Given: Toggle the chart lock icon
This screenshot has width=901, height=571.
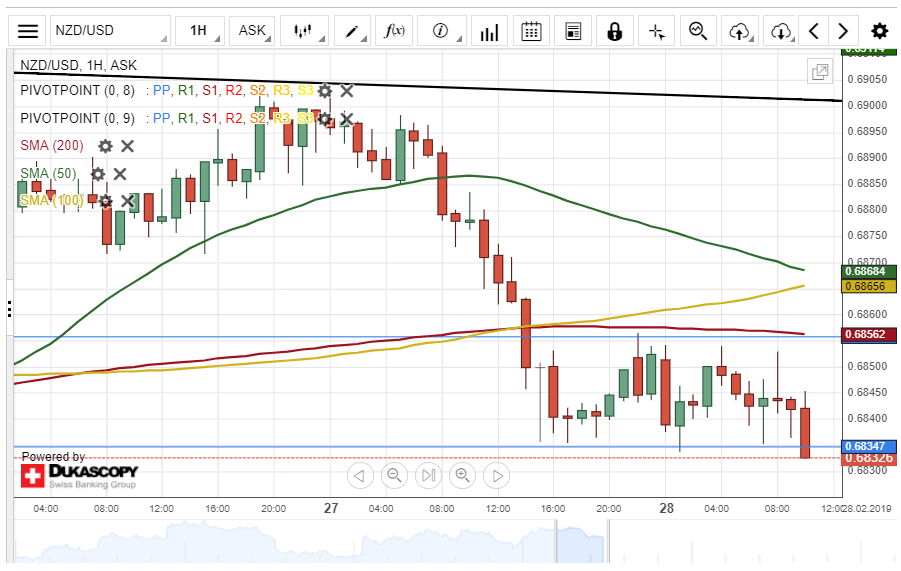Looking at the screenshot, I should [x=614, y=31].
